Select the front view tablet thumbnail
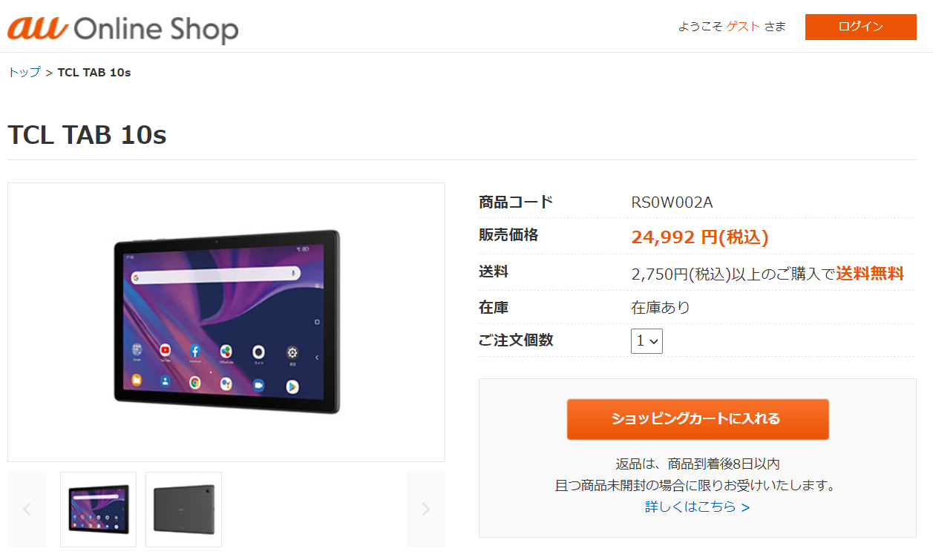The width and height of the screenshot is (933, 560). (99, 509)
